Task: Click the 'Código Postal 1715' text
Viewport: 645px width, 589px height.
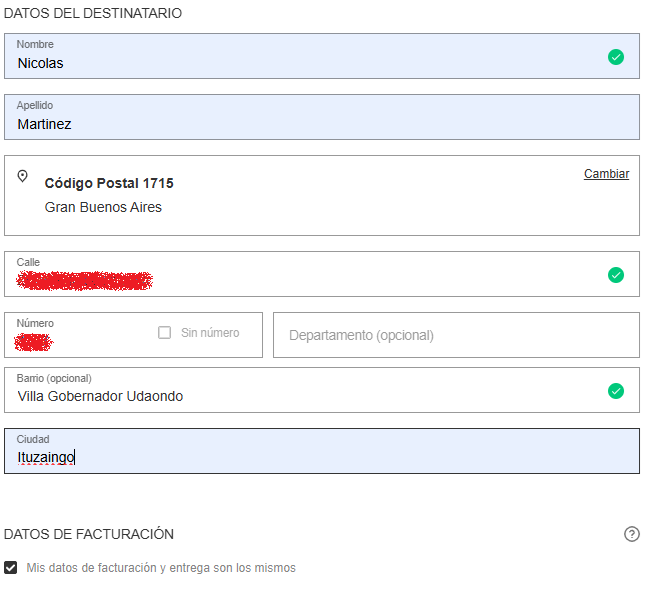Action: coord(109,183)
